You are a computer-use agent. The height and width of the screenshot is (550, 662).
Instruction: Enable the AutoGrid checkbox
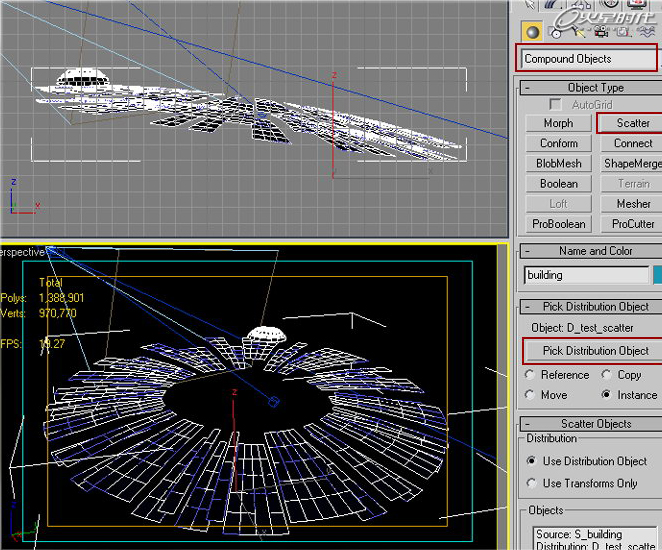pos(555,105)
